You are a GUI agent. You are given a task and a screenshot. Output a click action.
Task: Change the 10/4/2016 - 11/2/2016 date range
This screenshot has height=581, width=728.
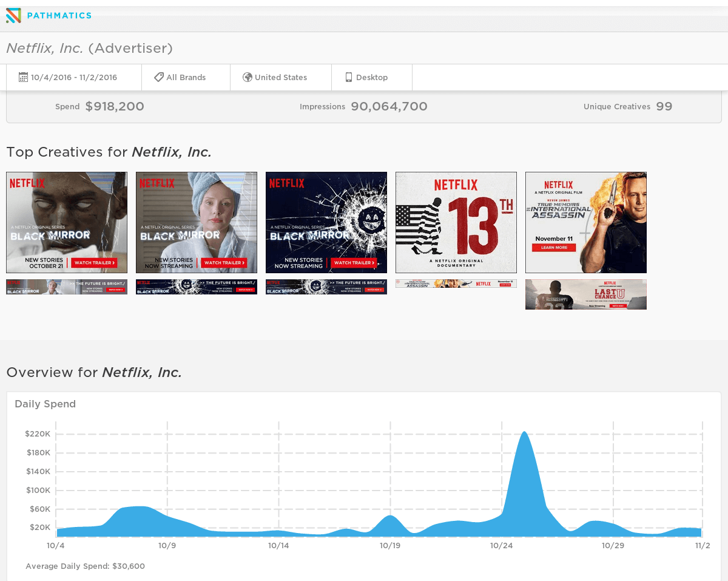[74, 77]
